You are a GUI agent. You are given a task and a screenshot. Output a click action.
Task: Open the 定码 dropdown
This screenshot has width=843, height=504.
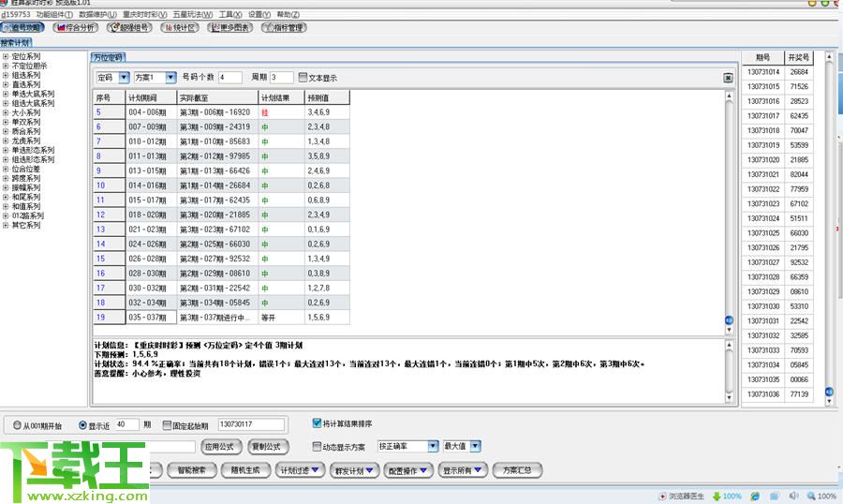coord(124,78)
